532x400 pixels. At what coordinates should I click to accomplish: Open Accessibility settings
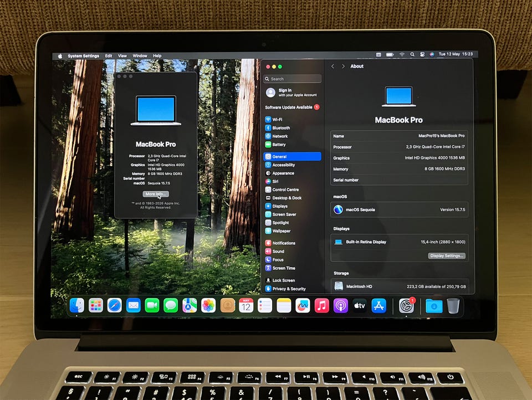coord(280,165)
